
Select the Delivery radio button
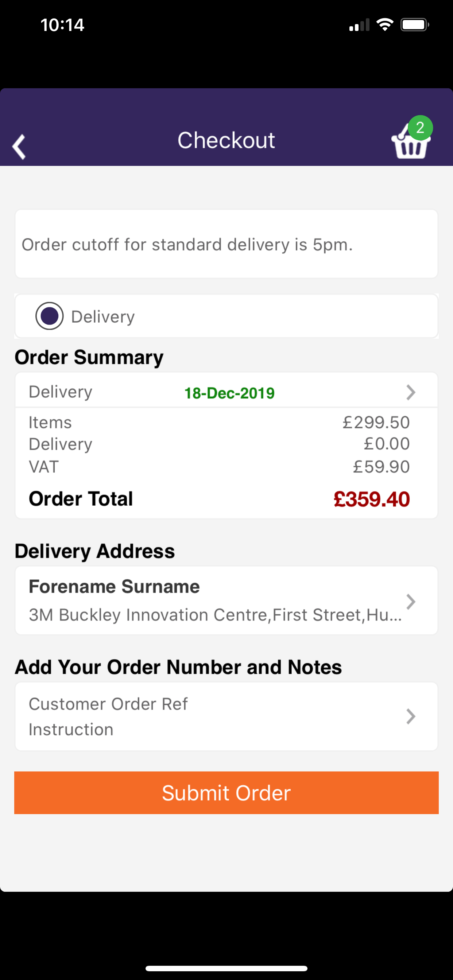(50, 316)
